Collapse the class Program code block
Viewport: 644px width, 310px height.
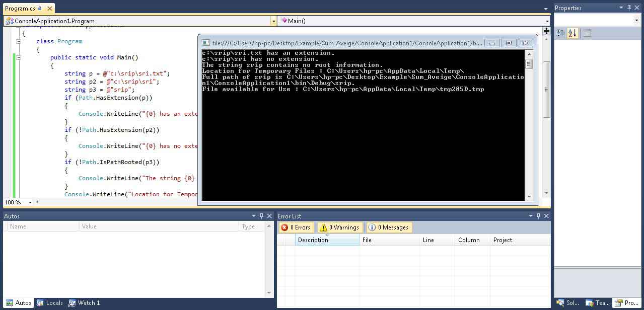[x=19, y=41]
